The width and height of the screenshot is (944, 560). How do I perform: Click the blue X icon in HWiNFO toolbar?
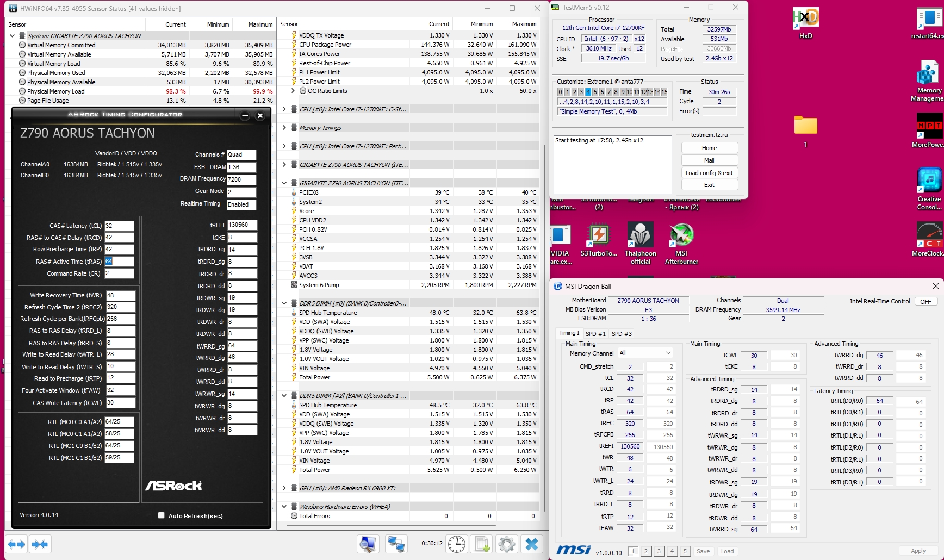coord(532,544)
